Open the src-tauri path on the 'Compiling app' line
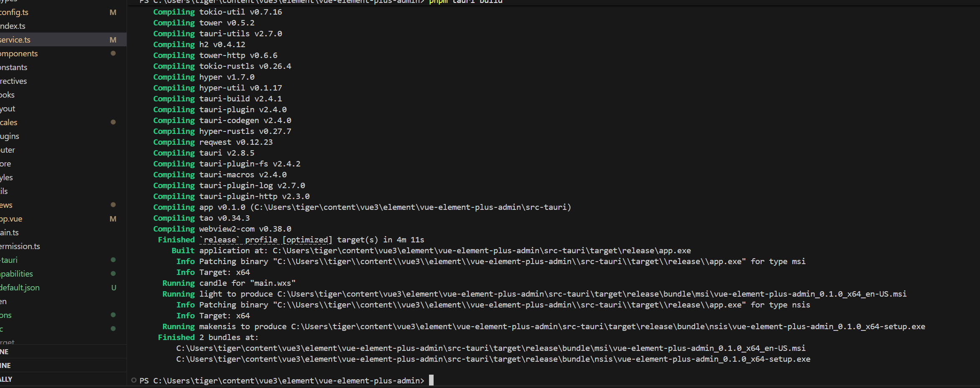Screen dimensions: 980x388 pos(411,207)
